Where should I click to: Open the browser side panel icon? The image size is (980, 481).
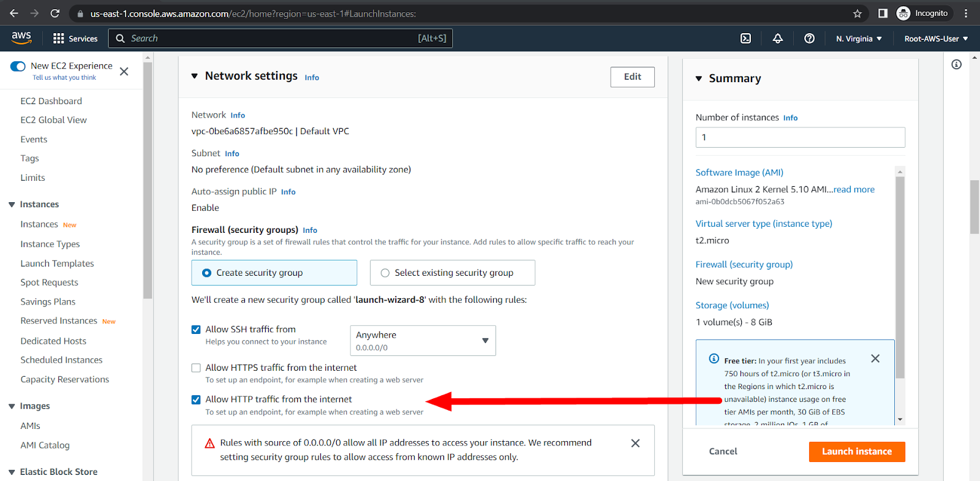pyautogui.click(x=883, y=13)
